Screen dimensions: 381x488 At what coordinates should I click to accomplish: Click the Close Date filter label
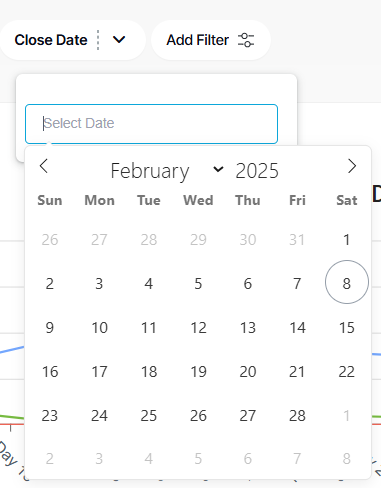pyautogui.click(x=51, y=40)
